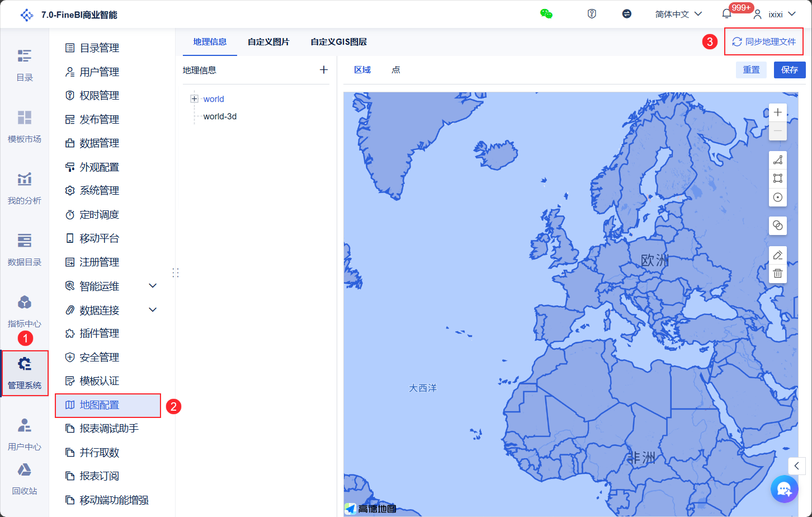
Task: Open the ixixi user account dropdown
Action: (775, 14)
